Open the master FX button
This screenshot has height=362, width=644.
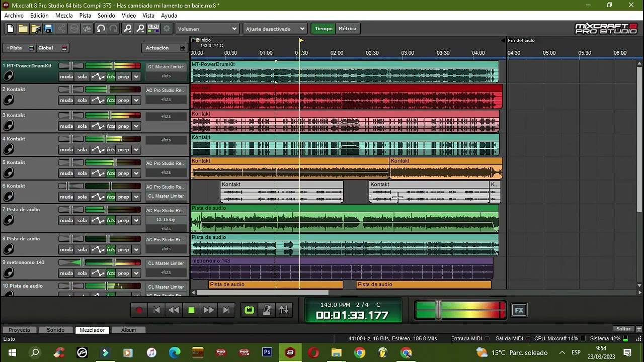point(519,310)
